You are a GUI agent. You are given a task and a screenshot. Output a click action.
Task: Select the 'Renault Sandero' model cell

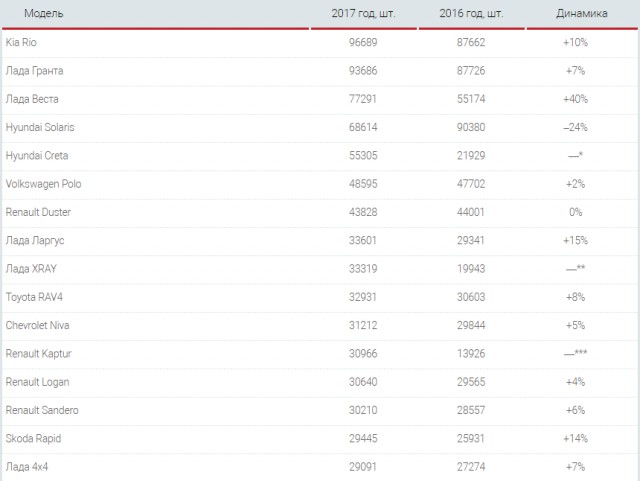point(42,410)
